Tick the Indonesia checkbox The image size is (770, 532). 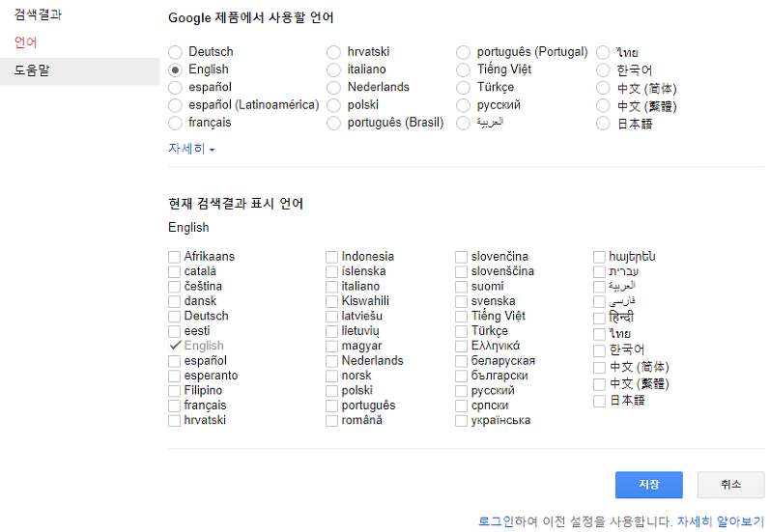[x=332, y=257]
